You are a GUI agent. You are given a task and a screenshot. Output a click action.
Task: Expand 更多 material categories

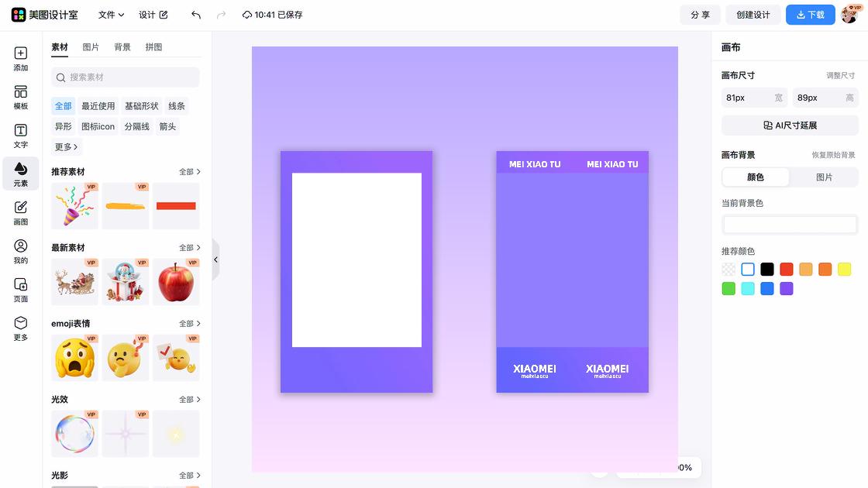point(66,147)
